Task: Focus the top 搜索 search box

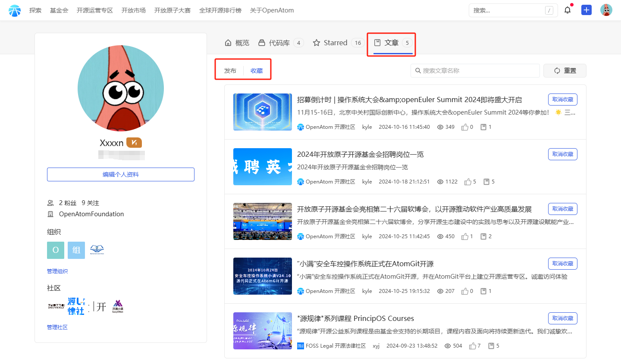Action: coord(513,10)
